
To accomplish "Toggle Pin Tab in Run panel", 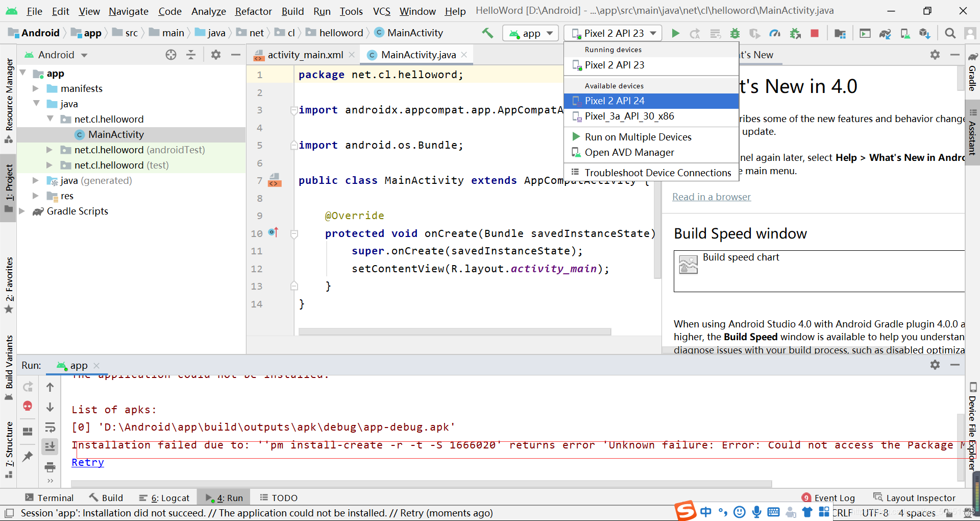I will click(x=28, y=456).
